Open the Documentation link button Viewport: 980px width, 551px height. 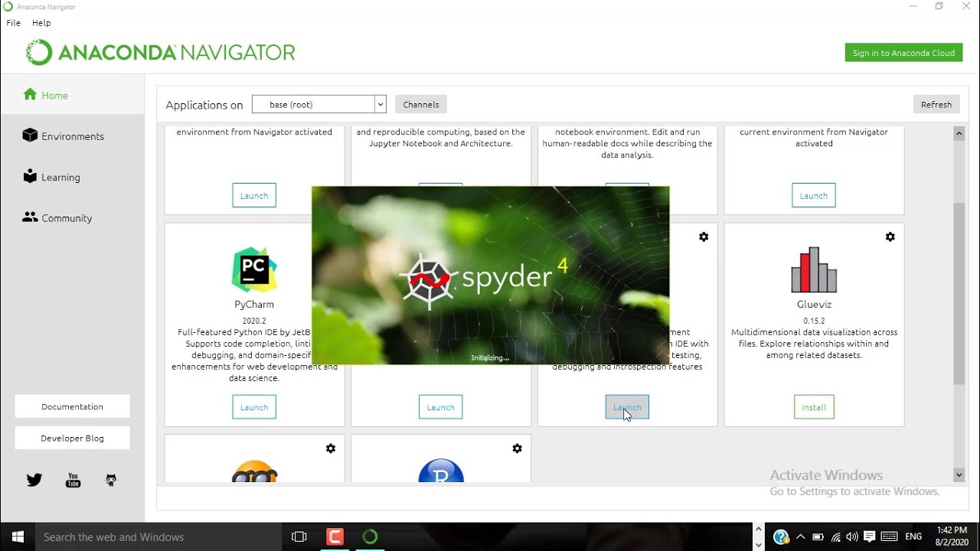tap(72, 406)
